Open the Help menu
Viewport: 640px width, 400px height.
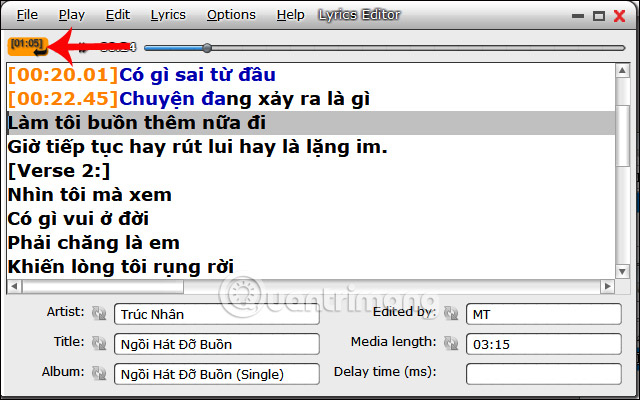(291, 15)
